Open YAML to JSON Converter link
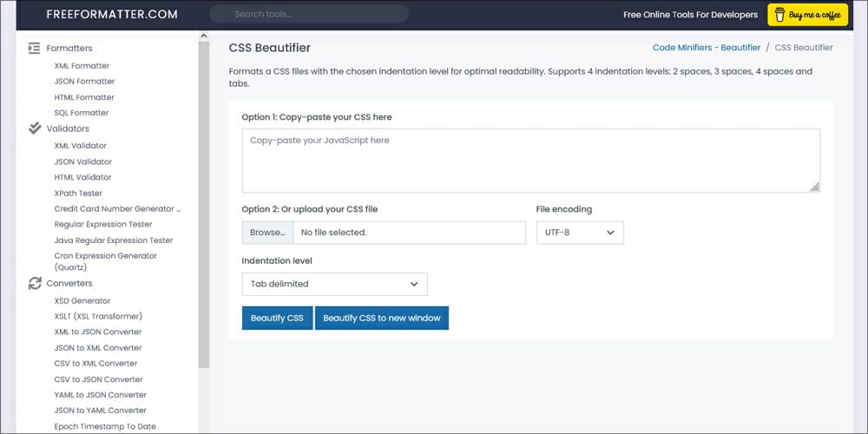This screenshot has height=434, width=868. point(100,395)
